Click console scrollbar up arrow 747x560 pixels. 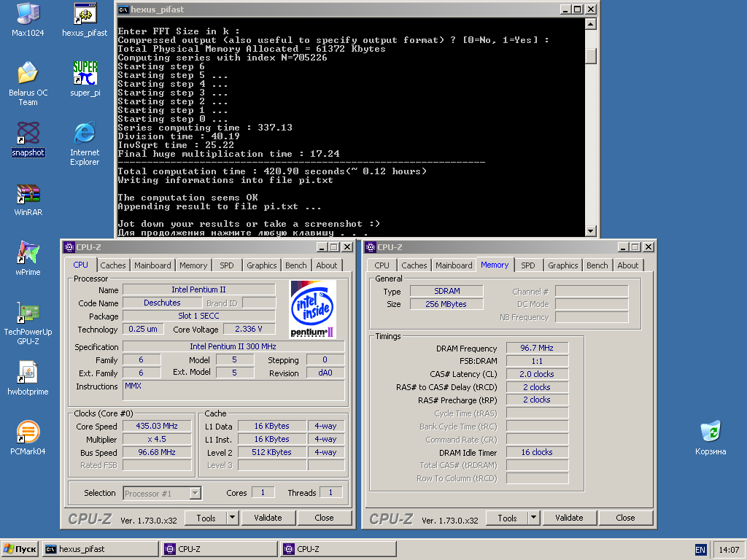tap(590, 24)
